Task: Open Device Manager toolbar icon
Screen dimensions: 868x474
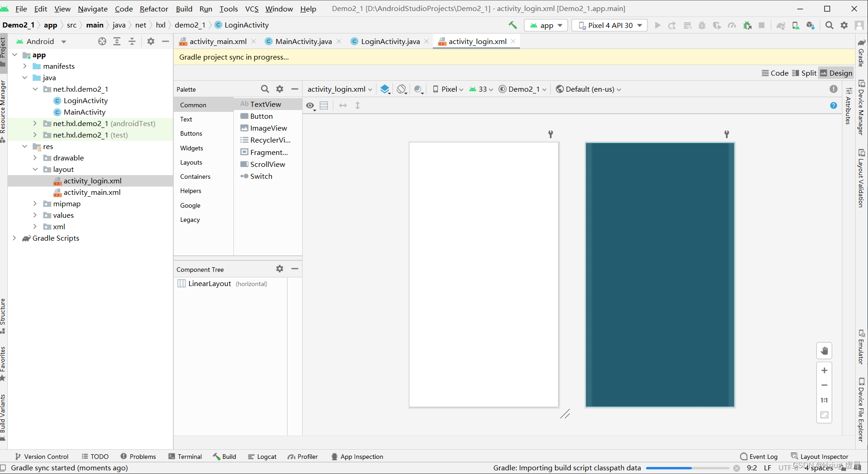Action: [x=796, y=25]
